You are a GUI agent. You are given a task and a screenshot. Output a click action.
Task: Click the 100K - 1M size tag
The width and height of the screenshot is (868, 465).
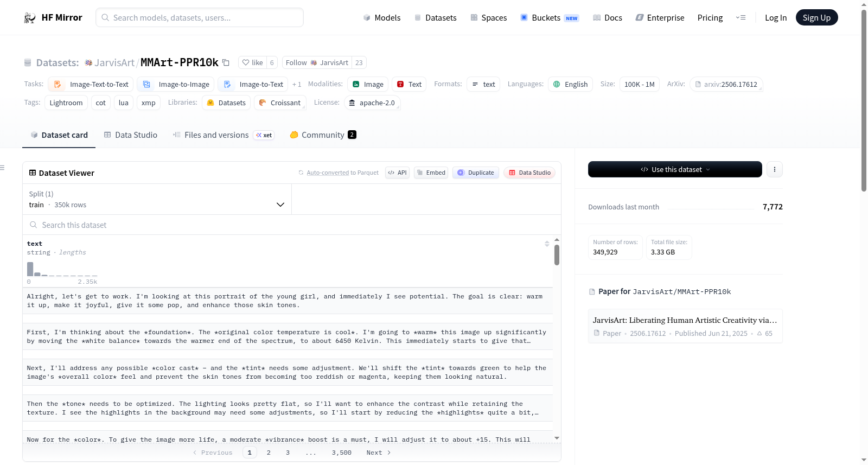click(x=640, y=84)
